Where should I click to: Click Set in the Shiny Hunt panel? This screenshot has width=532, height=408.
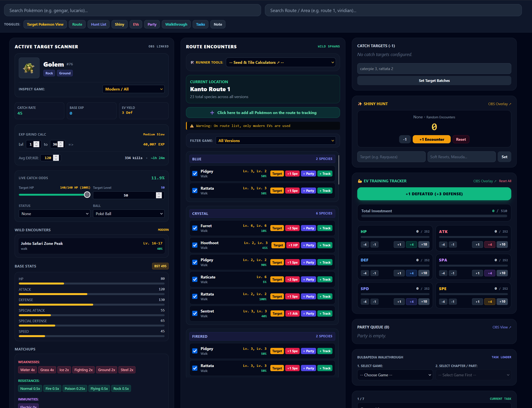pyautogui.click(x=504, y=157)
